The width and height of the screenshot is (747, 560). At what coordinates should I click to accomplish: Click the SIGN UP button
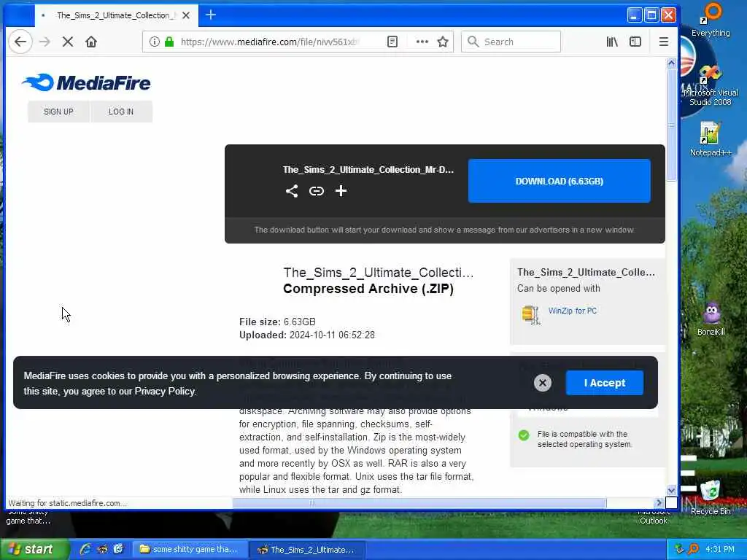pos(58,112)
